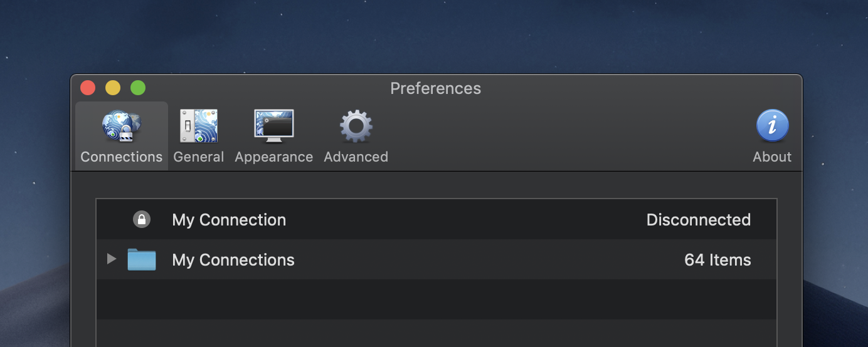Click the 64 Items count label

pyautogui.click(x=717, y=260)
